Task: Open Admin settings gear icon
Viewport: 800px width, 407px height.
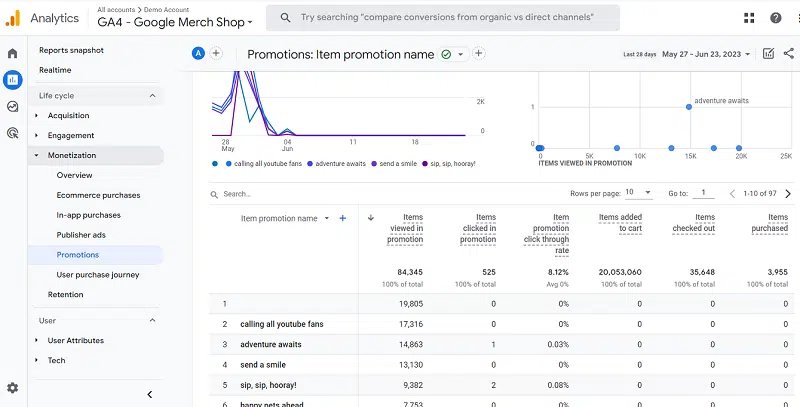Action: pos(13,388)
